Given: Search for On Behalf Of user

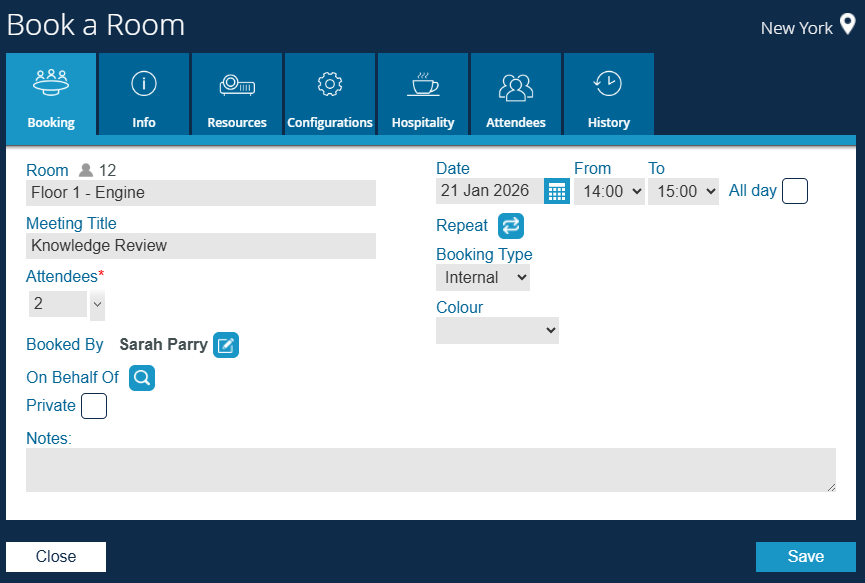Looking at the screenshot, I should click(142, 378).
